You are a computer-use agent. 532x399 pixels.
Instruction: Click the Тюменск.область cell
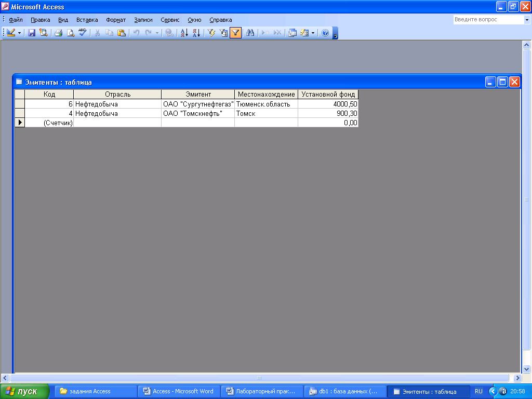click(267, 104)
